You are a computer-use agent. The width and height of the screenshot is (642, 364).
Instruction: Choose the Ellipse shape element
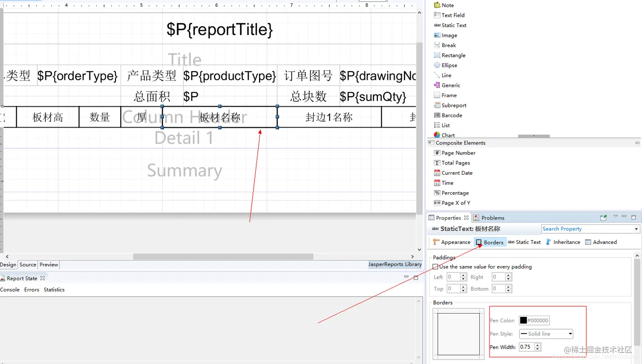click(x=445, y=65)
